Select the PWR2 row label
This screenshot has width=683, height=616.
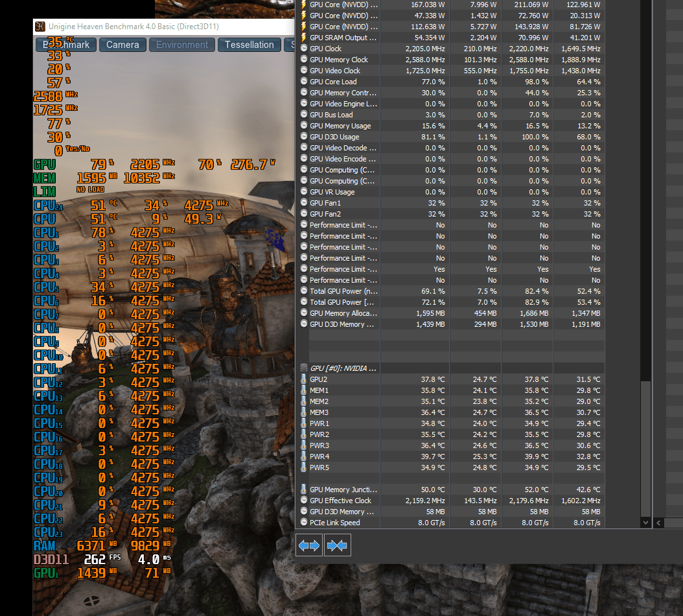coord(319,434)
